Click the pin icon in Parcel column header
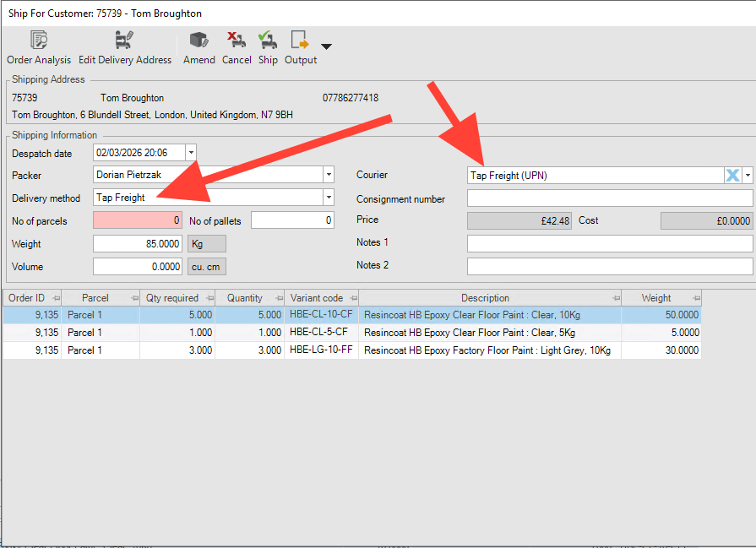This screenshot has width=756, height=548. click(134, 298)
